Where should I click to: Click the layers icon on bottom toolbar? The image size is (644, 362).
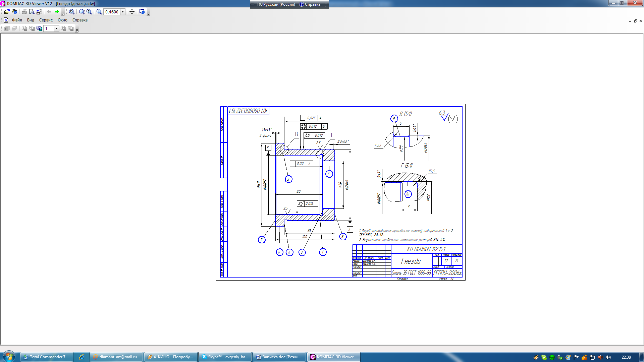pyautogui.click(x=14, y=28)
